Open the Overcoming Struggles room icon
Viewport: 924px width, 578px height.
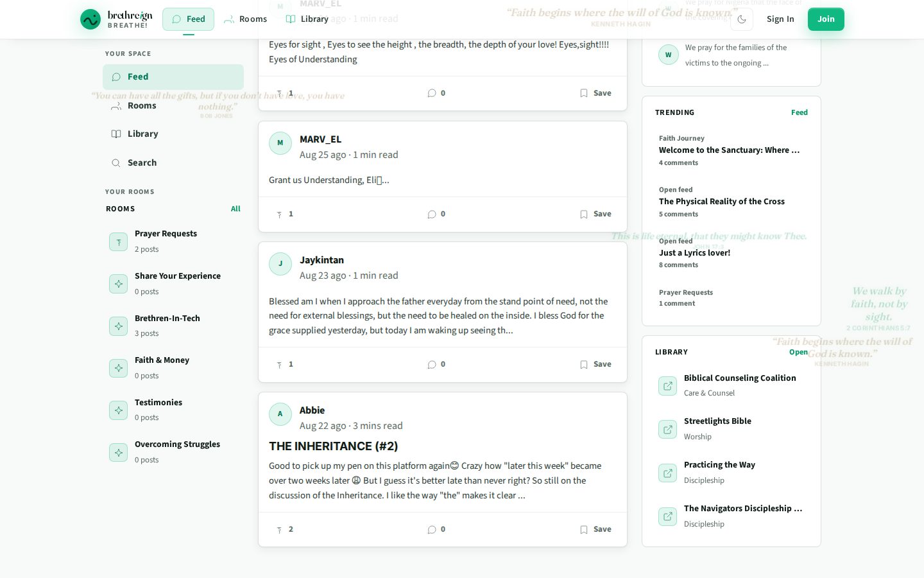[x=119, y=453]
